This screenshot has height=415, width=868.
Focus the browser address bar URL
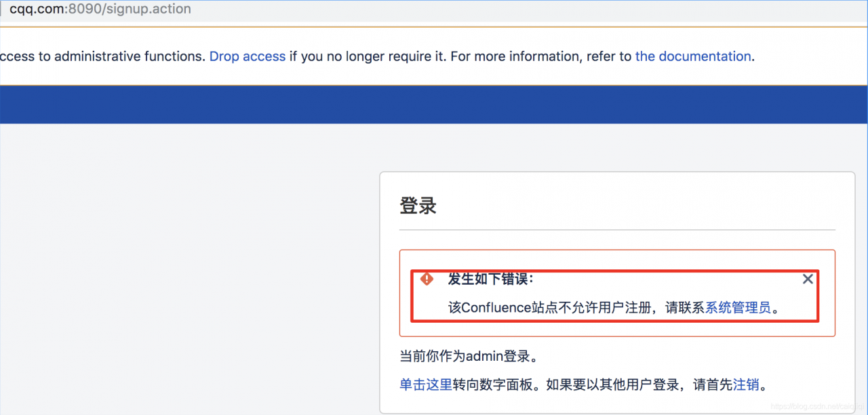point(100,9)
